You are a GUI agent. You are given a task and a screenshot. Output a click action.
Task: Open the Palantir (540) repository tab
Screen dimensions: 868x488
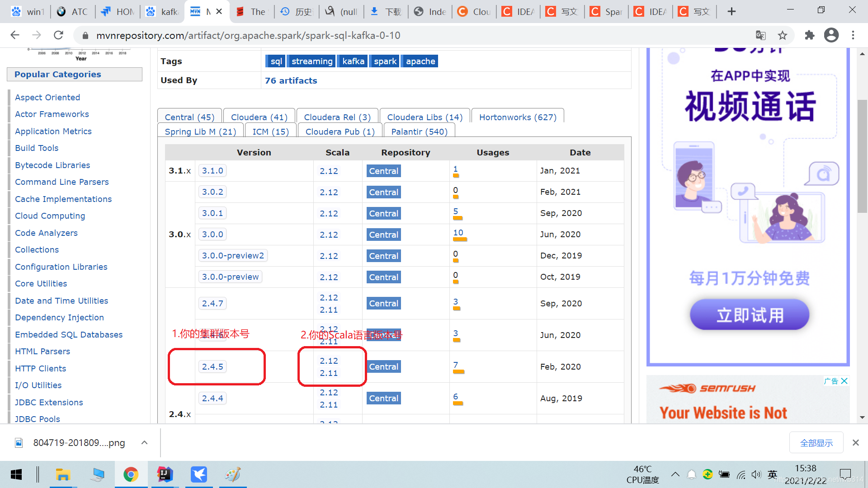coord(419,131)
